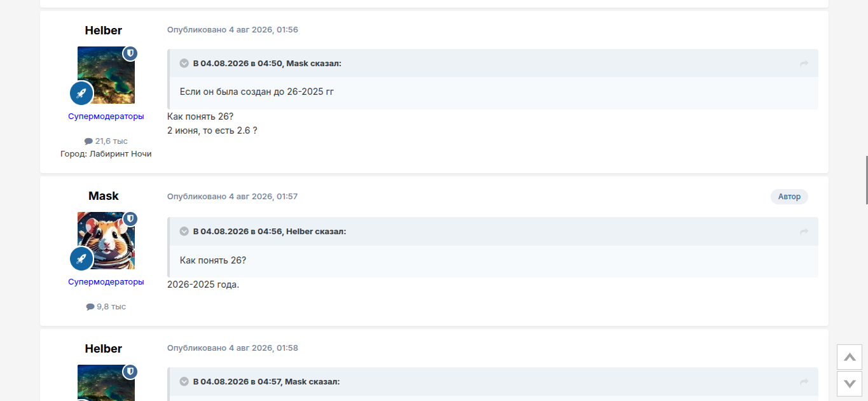This screenshot has height=401, width=868.
Task: Click the page vertical scrollbar thumb
Action: click(866, 180)
